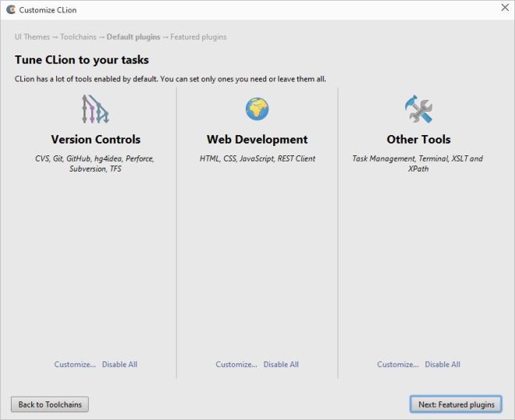Click the Web Development heading
This screenshot has width=515, height=420.
click(x=257, y=140)
